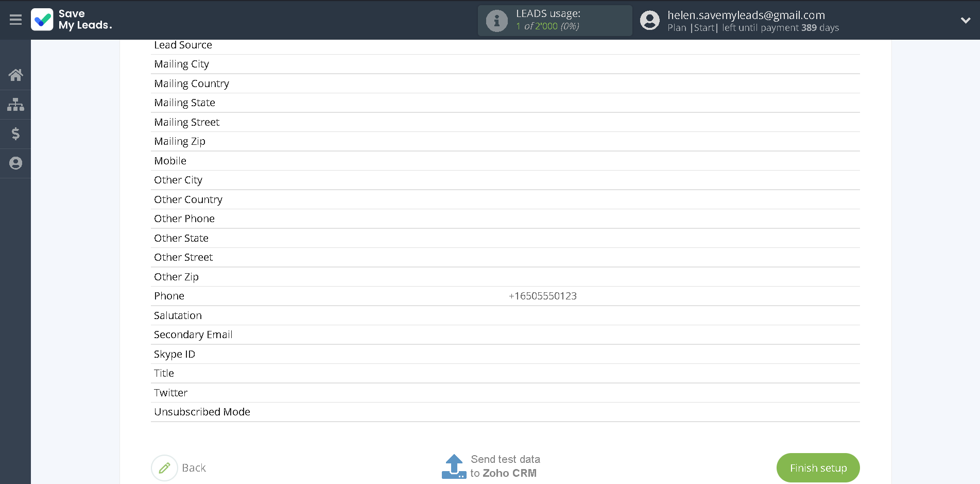Click Send test data to Zoho CRM
This screenshot has width=980, height=484.
505,466
